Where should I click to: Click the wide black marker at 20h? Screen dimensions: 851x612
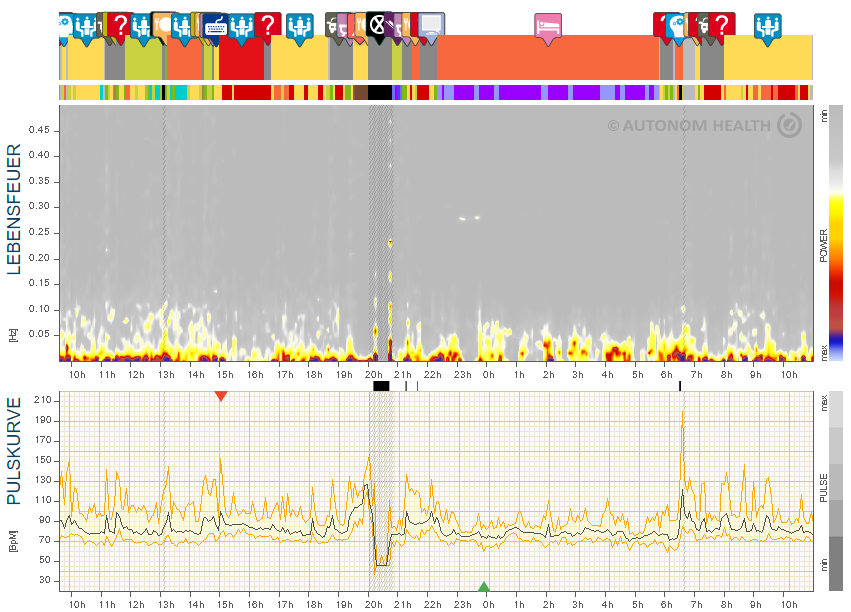point(381,385)
